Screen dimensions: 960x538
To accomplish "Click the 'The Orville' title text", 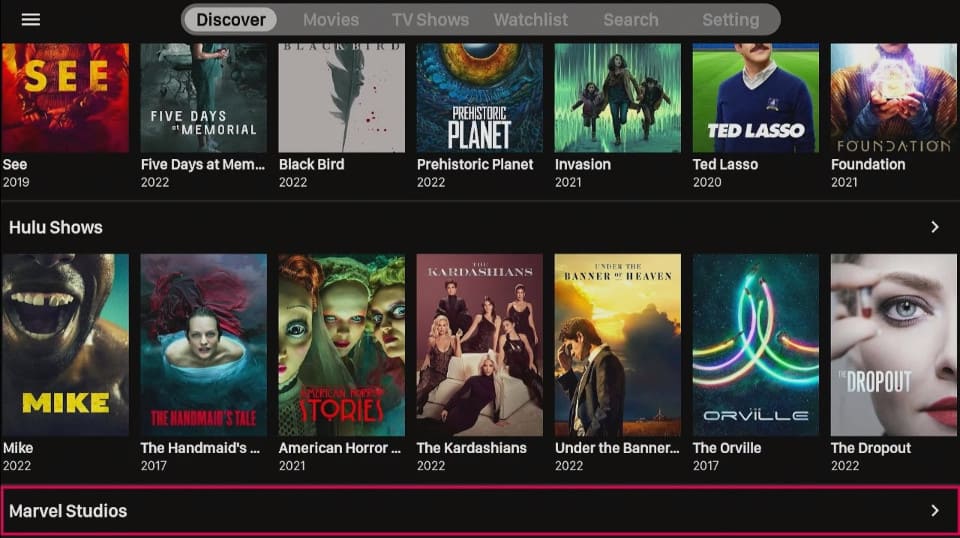I will [x=727, y=447].
